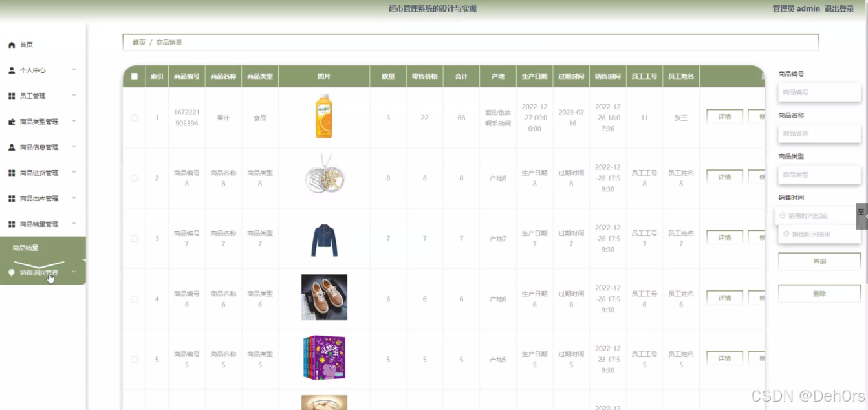The width and height of the screenshot is (868, 410).
Task: Check the checkbox for row 4
Action: 134,299
